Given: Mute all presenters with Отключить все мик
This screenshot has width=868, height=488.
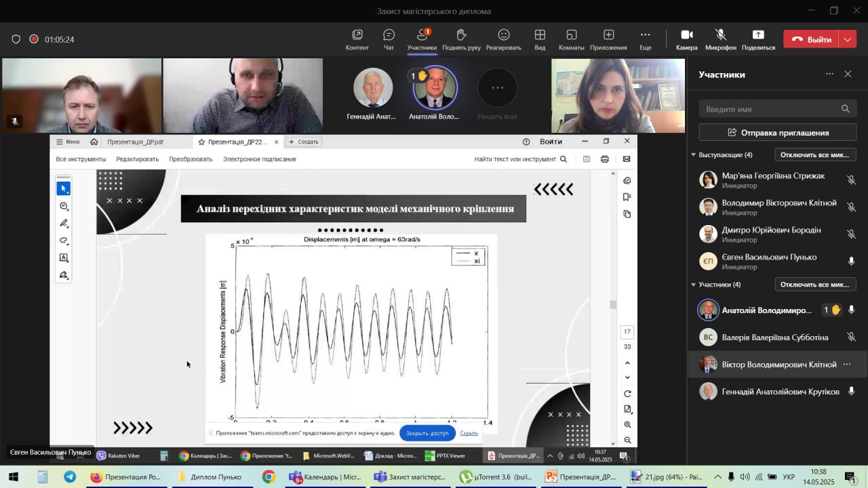Looking at the screenshot, I should [x=815, y=155].
